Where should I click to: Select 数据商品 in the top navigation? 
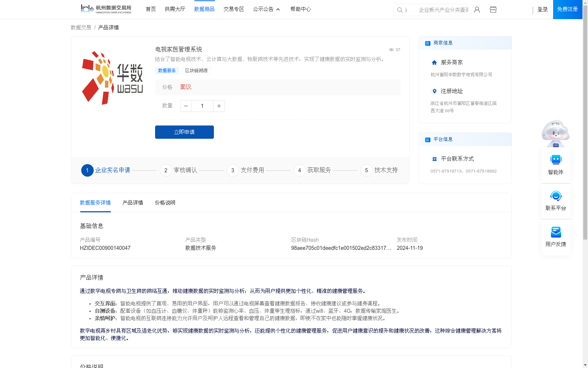point(204,9)
